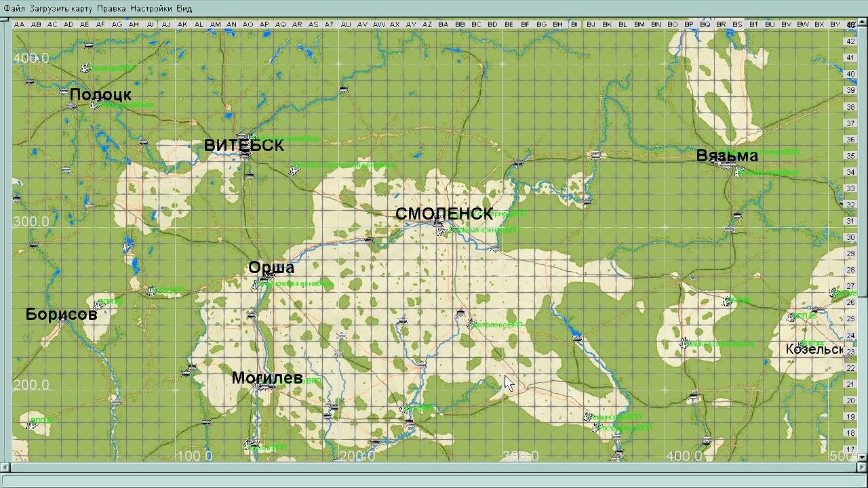Select the airfield icon north of Полоцк

85,68
